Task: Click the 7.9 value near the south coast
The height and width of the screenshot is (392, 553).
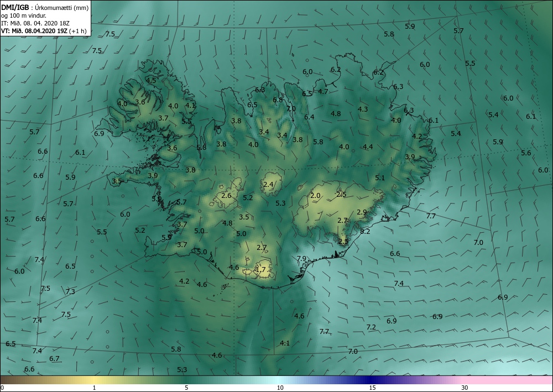Action: click(301, 259)
